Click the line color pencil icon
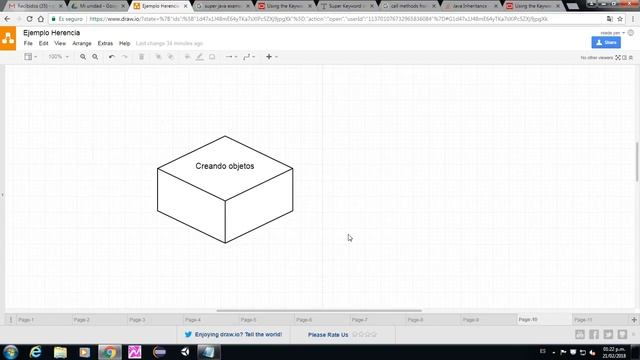This screenshot has height=360, width=640. coord(199,57)
